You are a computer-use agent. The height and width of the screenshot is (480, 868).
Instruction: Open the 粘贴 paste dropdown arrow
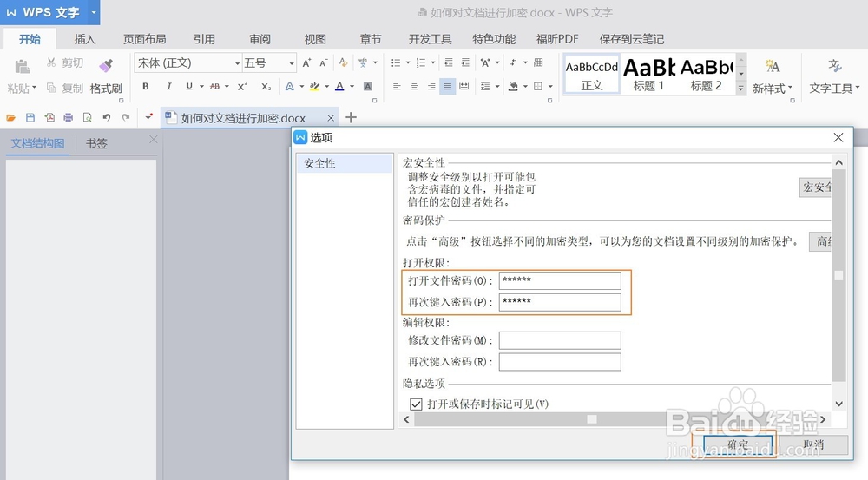pos(35,88)
